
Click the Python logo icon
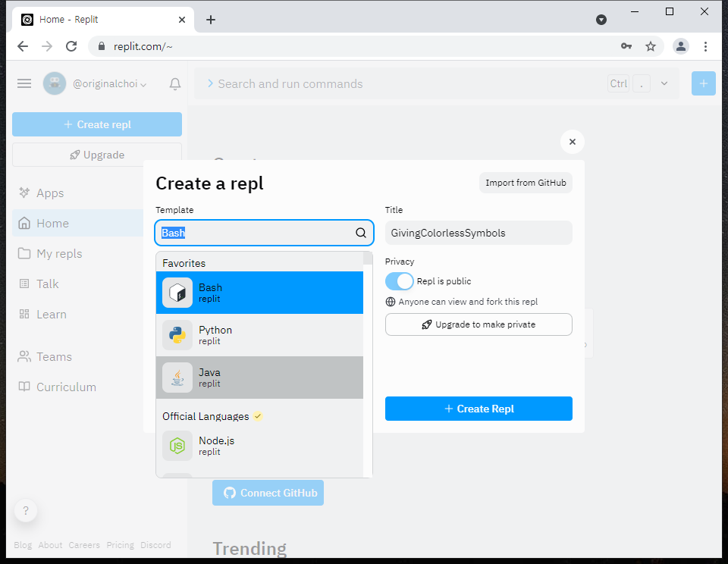pyautogui.click(x=177, y=335)
